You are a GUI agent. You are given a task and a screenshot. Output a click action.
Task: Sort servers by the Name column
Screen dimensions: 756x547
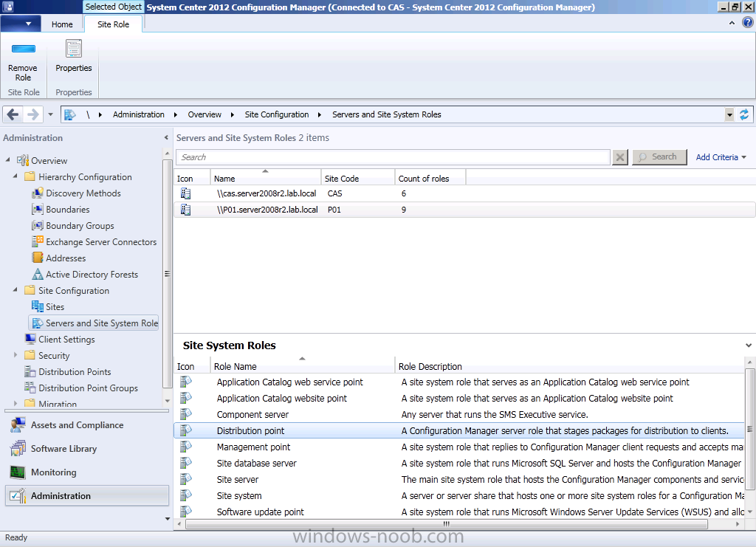pyautogui.click(x=265, y=179)
